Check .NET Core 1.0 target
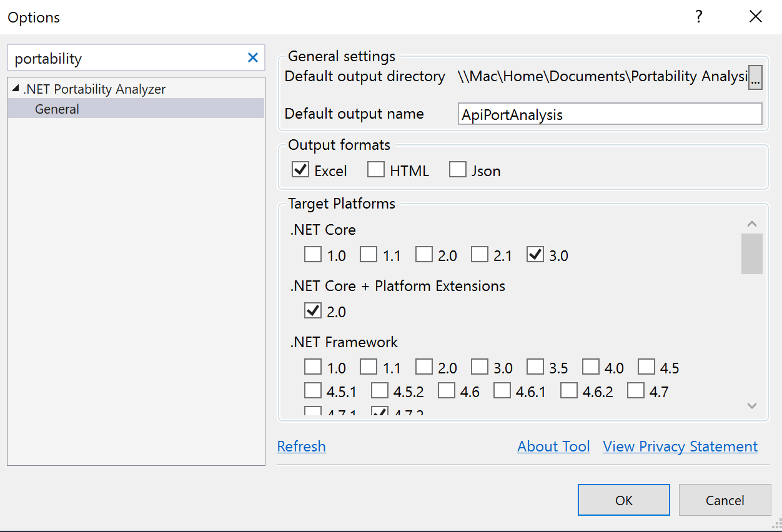 (313, 255)
